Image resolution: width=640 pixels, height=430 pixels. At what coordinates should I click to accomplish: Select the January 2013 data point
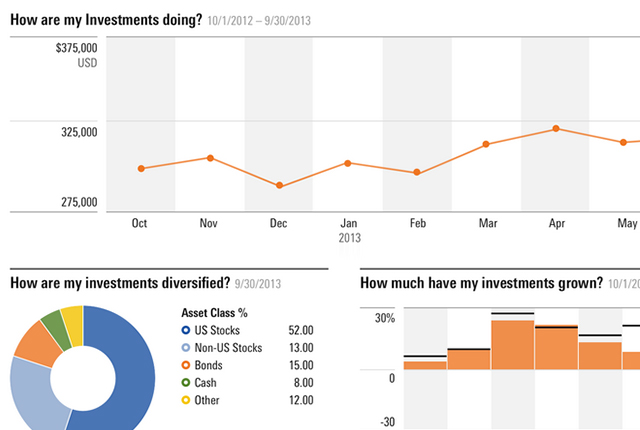point(348,162)
